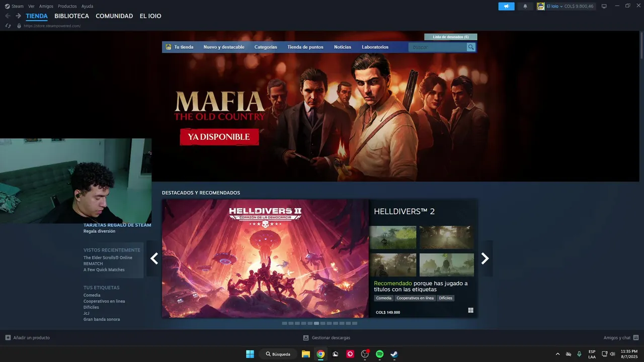The image size is (644, 362).
Task: Show hidden system tray icons chevron
Action: pos(557,354)
